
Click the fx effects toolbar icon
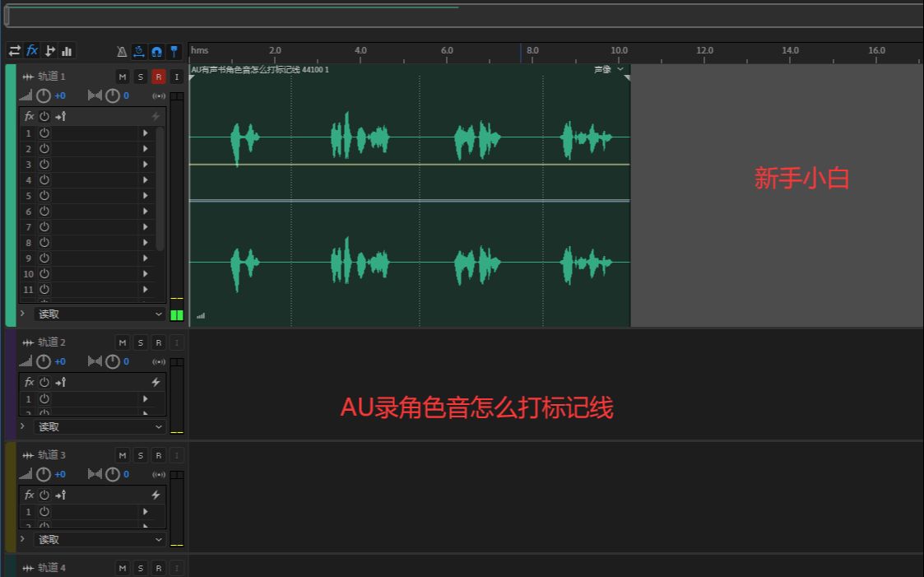pos(31,50)
